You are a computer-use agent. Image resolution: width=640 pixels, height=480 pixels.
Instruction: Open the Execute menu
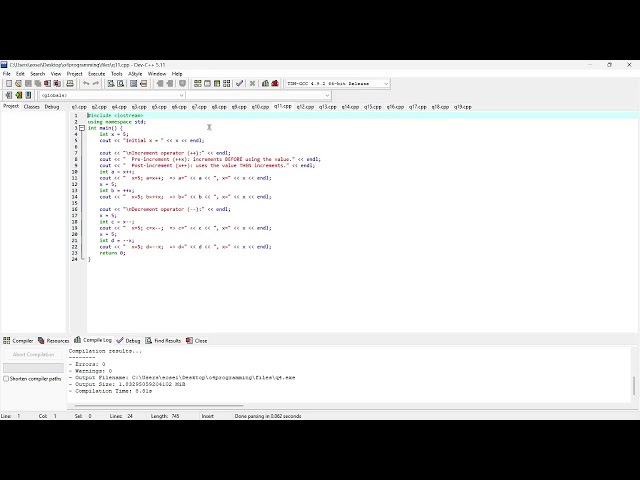click(x=97, y=74)
